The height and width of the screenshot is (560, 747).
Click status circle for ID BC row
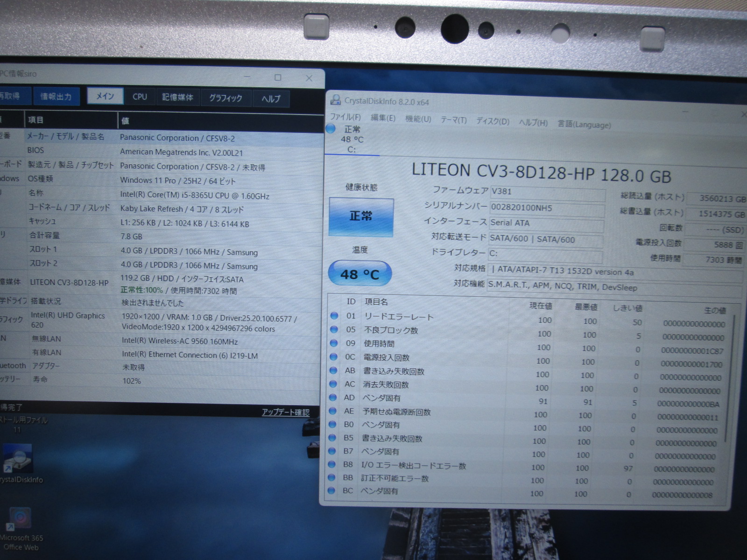[331, 490]
